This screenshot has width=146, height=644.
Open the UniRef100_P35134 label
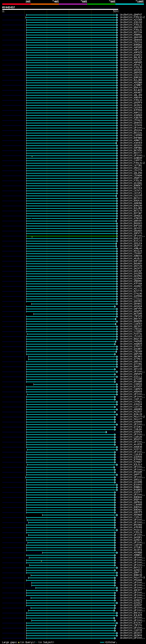point(131,180)
